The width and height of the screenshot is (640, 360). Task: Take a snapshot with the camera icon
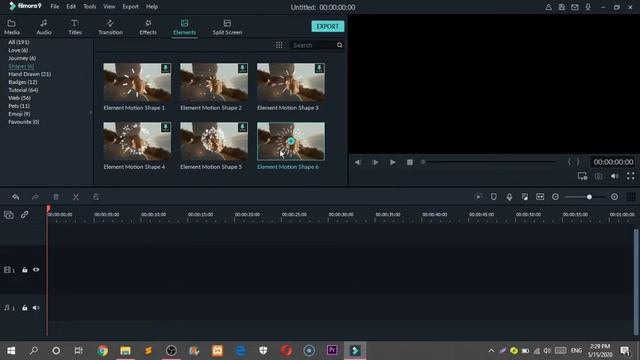(x=598, y=176)
